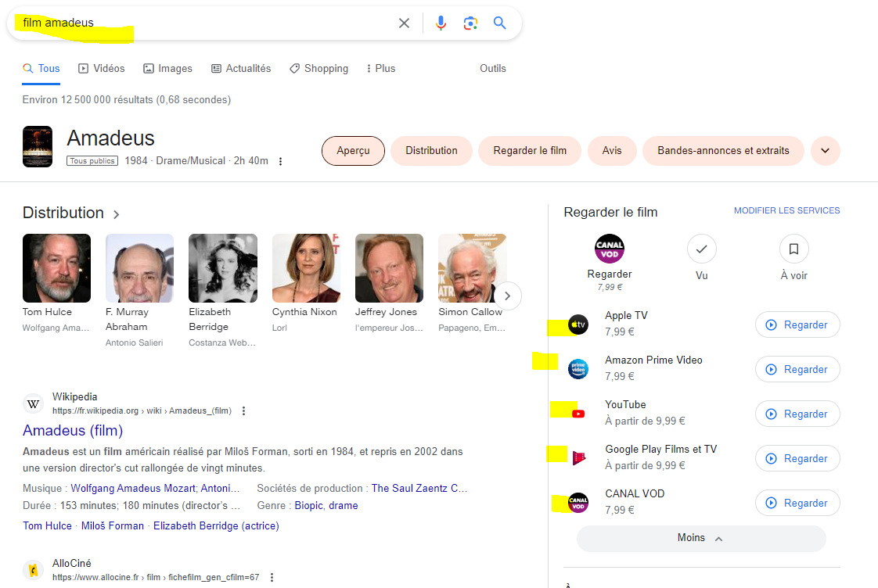
Task: Switch to the Shopping tab
Action: (x=318, y=68)
